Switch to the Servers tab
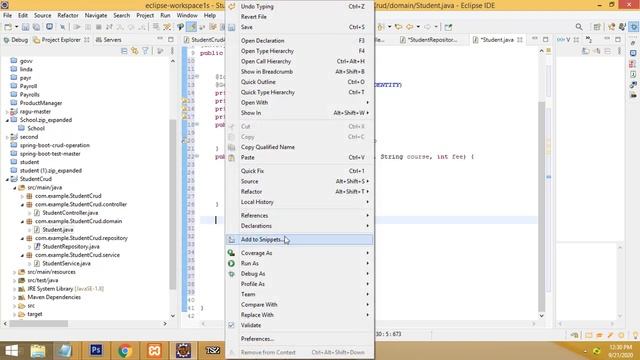640x360 pixels. click(109, 40)
